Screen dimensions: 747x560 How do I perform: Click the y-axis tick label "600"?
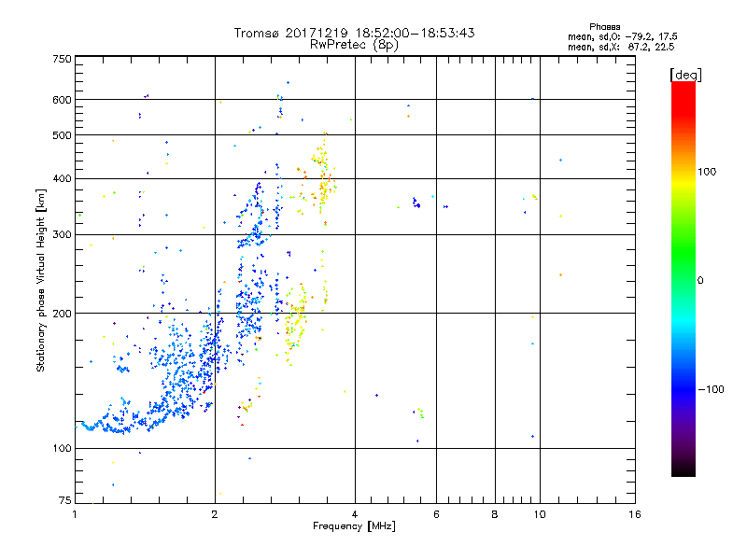[x=62, y=100]
